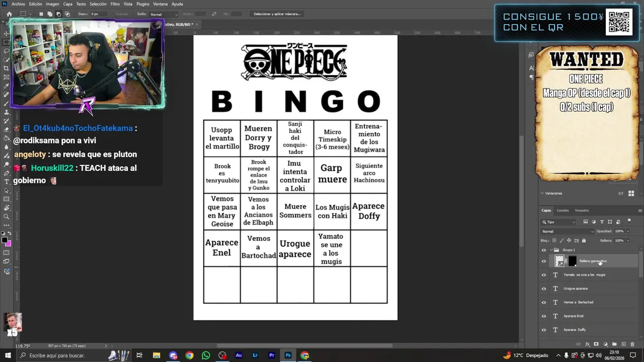Select the Rectangular Marquee tool in toolbar
The image size is (644, 362).
(6, 42)
